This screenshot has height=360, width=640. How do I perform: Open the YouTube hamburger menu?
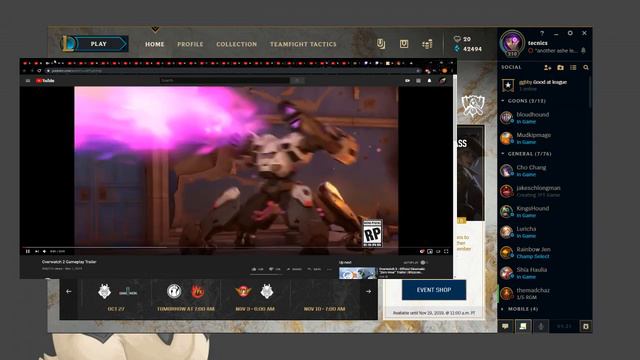28,80
